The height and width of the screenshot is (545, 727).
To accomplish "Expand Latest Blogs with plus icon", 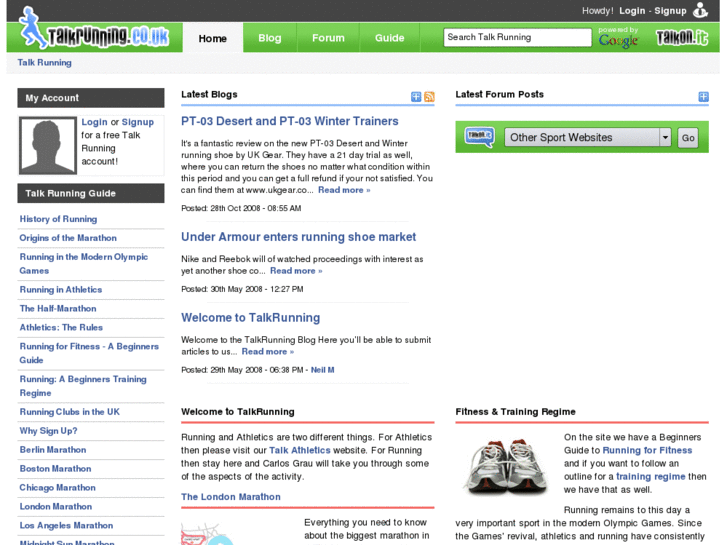I will [x=416, y=96].
